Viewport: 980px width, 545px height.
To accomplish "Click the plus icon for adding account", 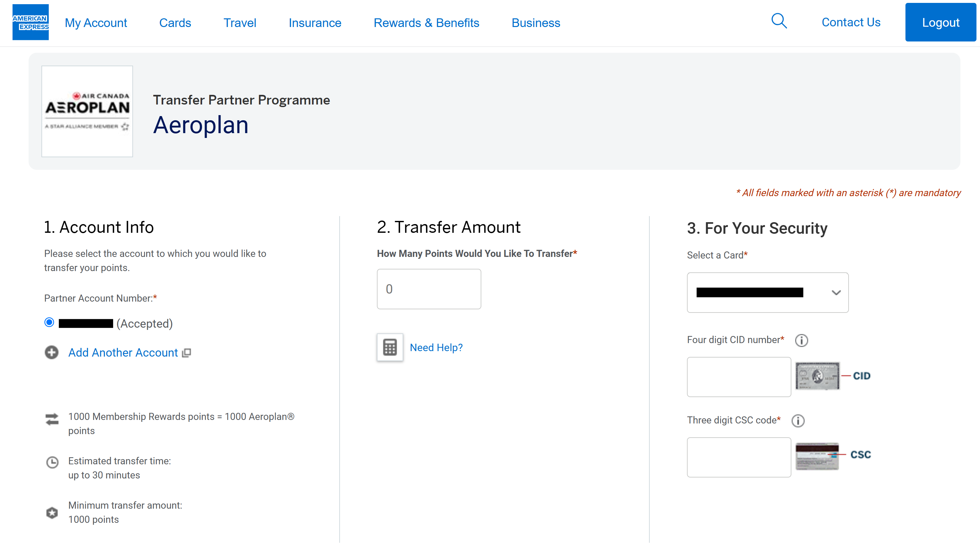I will coord(52,352).
